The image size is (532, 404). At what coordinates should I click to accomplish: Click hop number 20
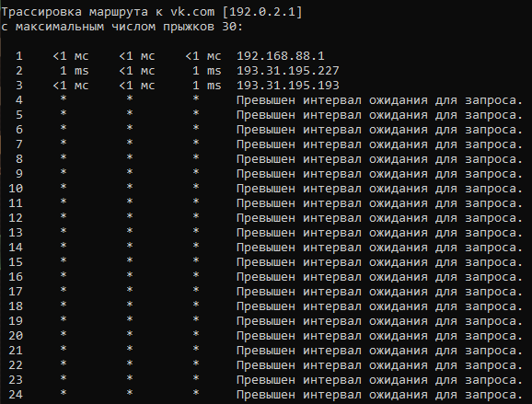(x=16, y=336)
